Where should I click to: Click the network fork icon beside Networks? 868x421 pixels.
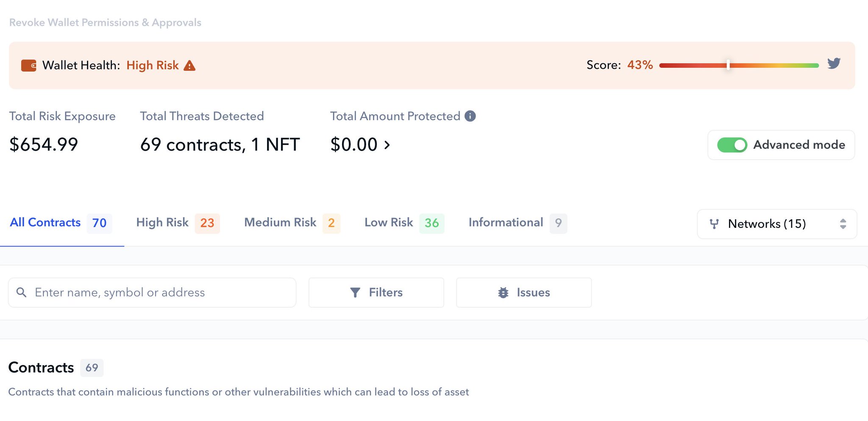tap(714, 224)
